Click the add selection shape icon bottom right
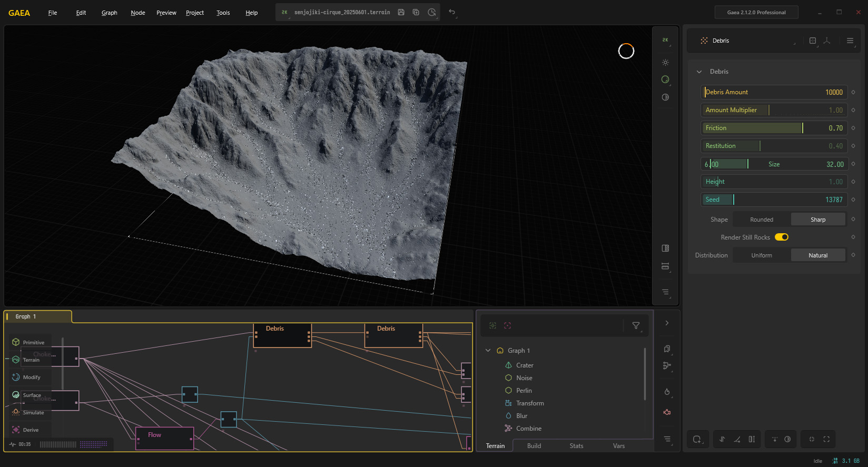The height and width of the screenshot is (467, 868). (697, 439)
